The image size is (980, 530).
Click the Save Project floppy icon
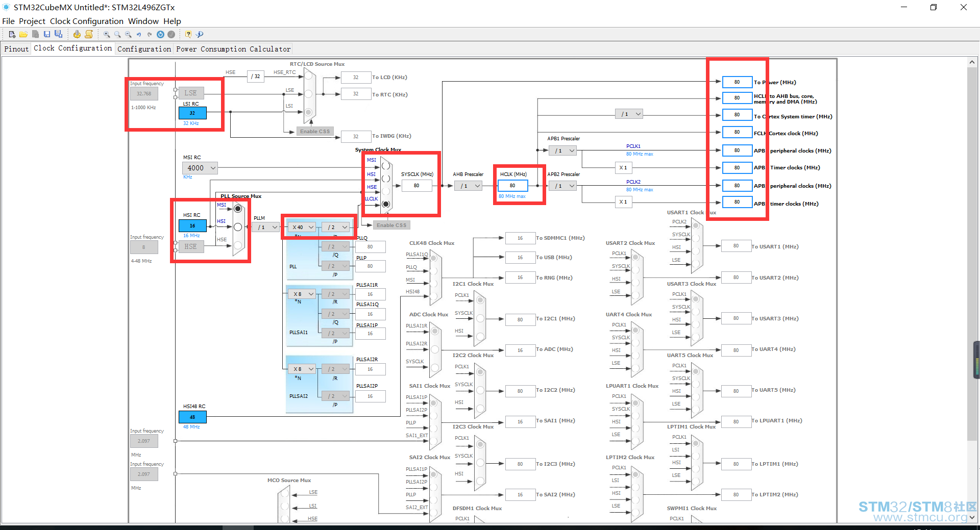pos(47,34)
